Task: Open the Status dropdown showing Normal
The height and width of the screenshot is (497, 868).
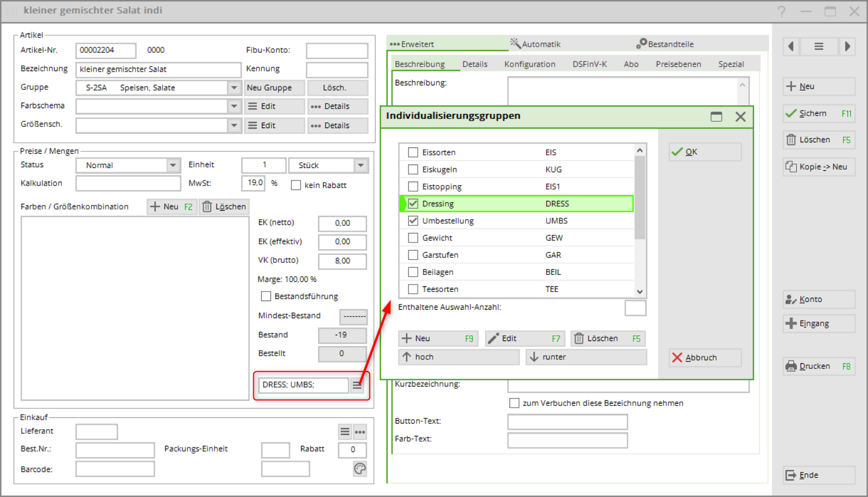Action: 173,165
